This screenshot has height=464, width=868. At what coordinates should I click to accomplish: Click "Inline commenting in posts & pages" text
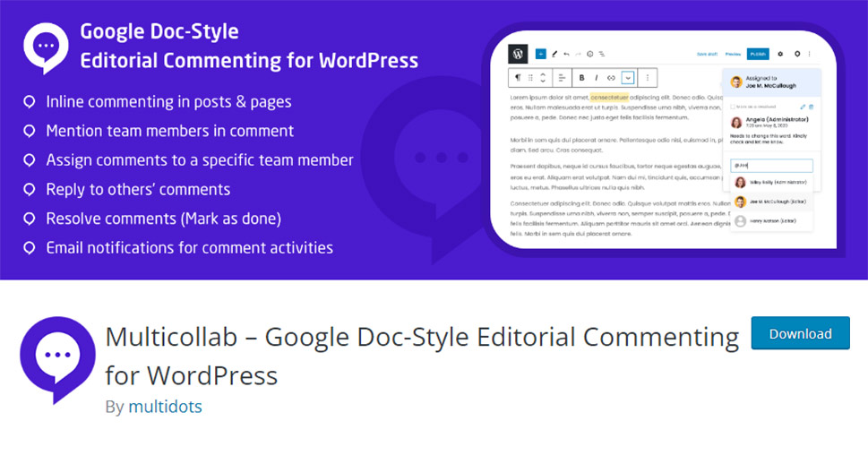[x=168, y=102]
